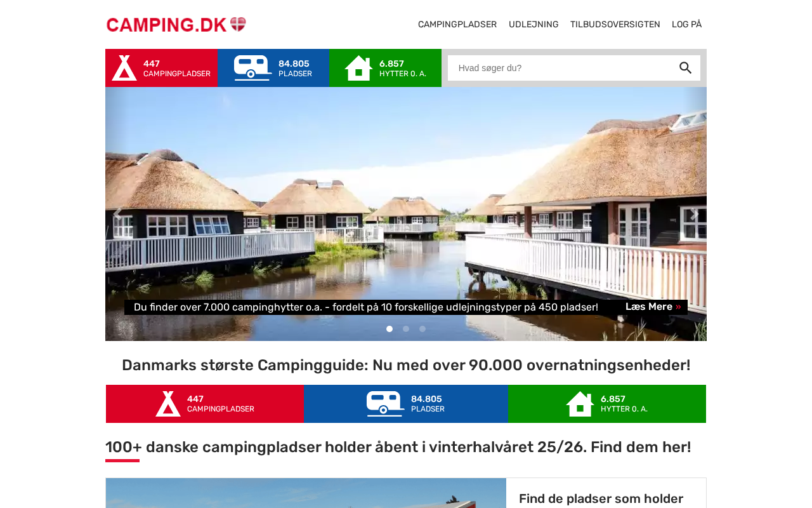Show the previous carousel slide

coord(117,214)
